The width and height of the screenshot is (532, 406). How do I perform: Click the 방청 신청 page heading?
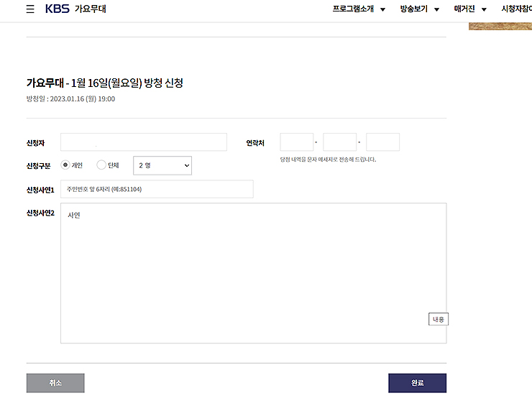pyautogui.click(x=105, y=83)
